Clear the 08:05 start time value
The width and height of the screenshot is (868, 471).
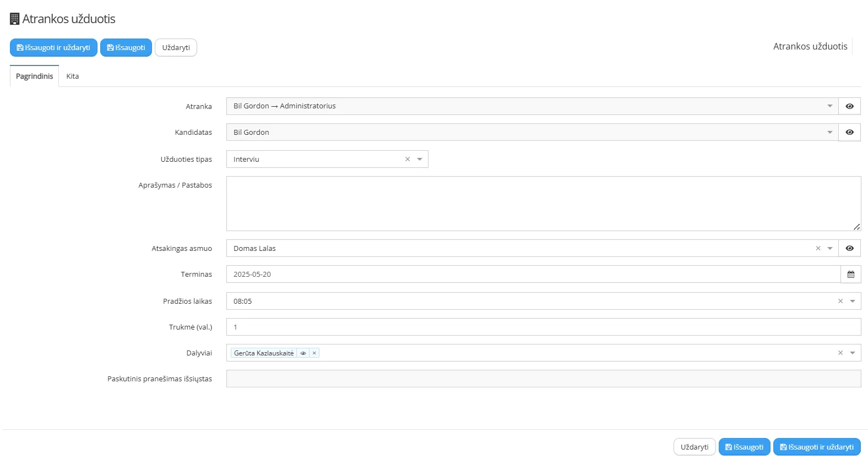(x=840, y=301)
